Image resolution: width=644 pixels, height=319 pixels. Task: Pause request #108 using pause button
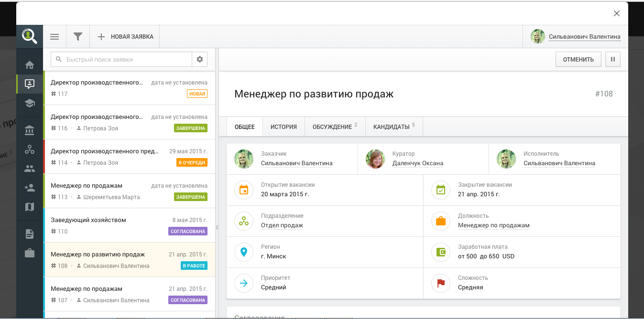[613, 59]
